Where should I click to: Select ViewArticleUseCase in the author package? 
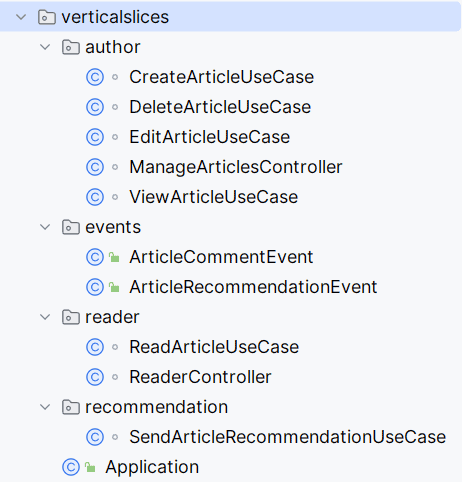coord(213,197)
